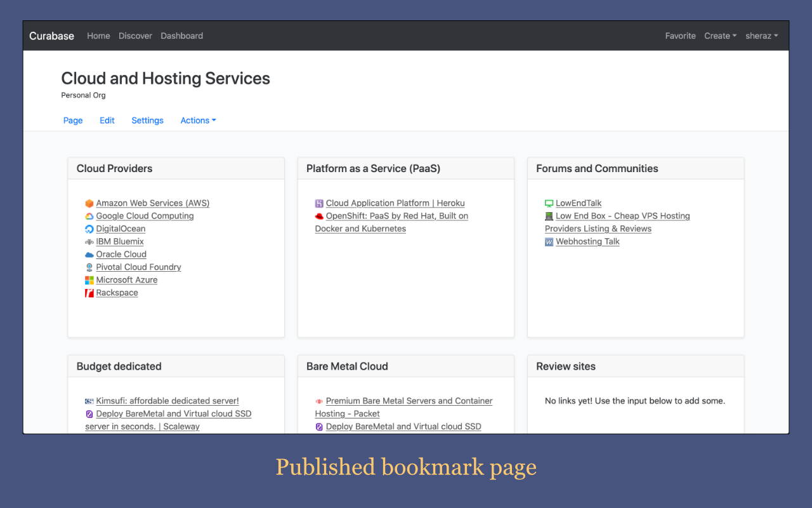This screenshot has height=508, width=812.
Task: Click the Packet favicon under Bare Metal Cloud
Action: (319, 401)
